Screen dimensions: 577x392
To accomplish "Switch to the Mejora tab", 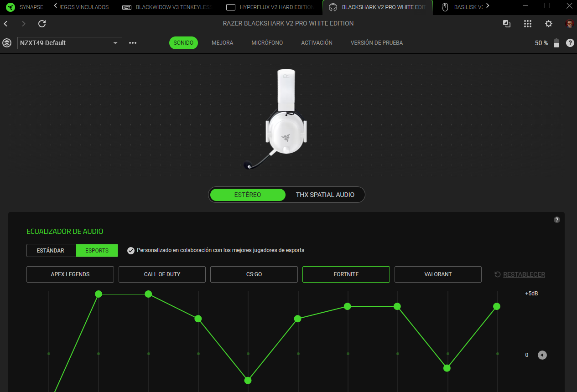I will (x=222, y=43).
